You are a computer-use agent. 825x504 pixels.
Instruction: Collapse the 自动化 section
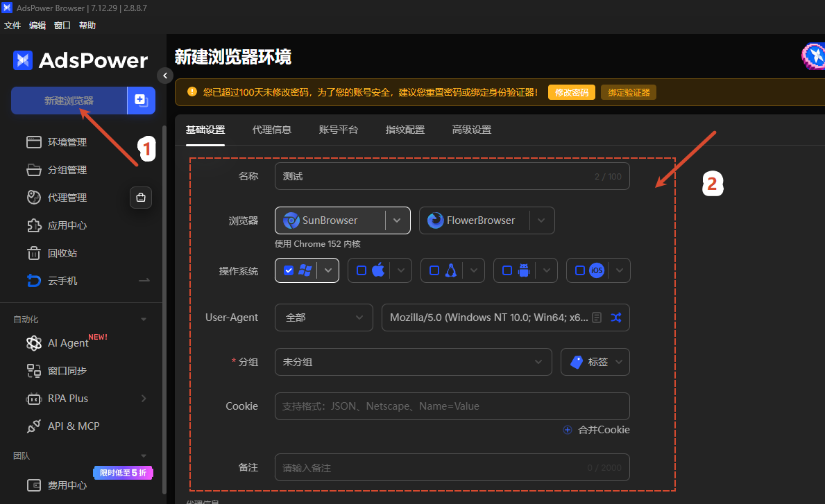click(144, 320)
